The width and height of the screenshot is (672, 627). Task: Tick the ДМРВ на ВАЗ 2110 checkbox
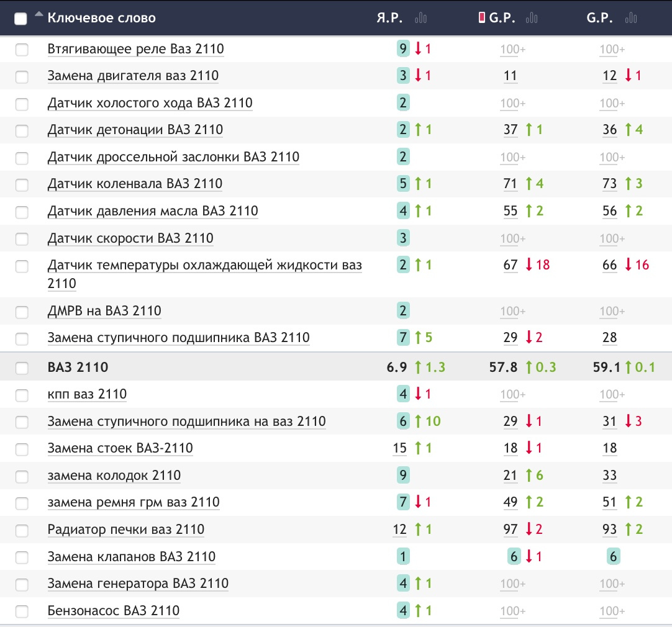pyautogui.click(x=22, y=312)
